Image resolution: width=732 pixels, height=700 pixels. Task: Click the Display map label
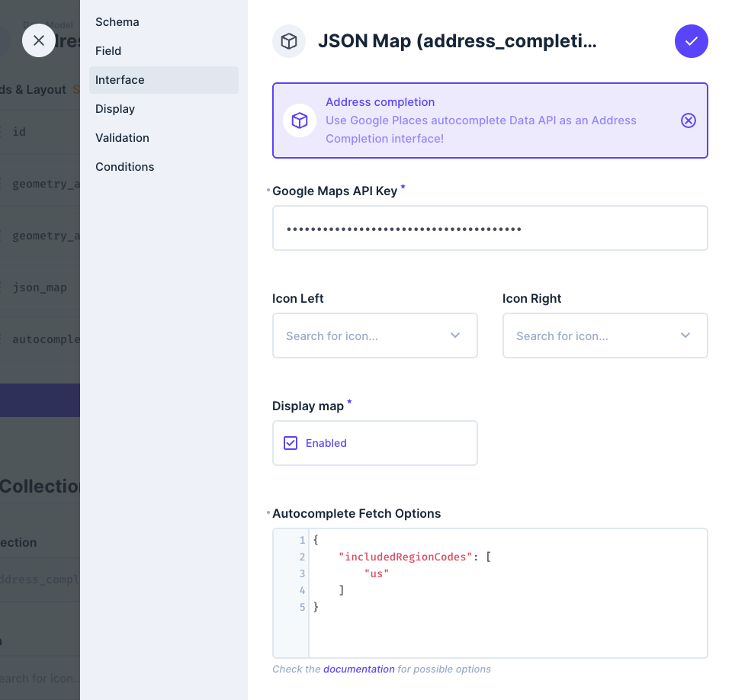point(308,406)
